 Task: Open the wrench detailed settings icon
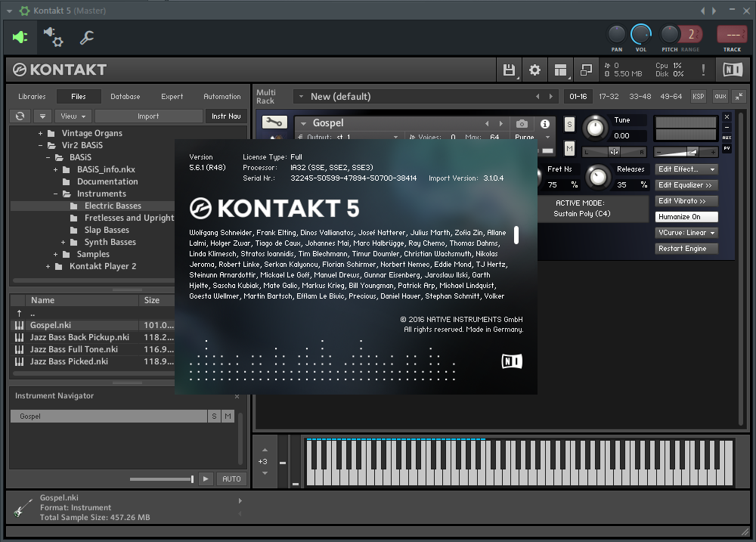click(x=87, y=37)
